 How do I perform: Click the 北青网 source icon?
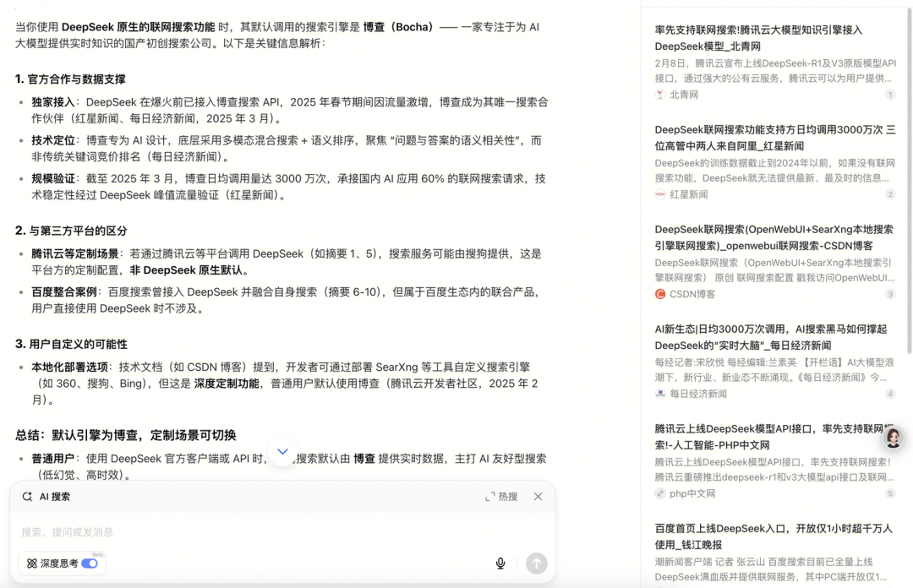click(x=659, y=95)
